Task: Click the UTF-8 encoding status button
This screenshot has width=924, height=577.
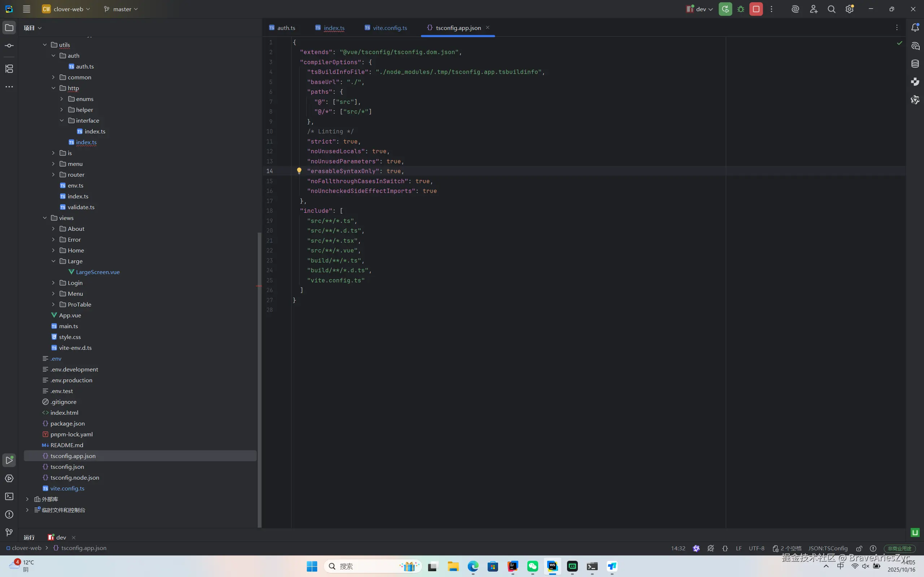Action: coord(757,549)
